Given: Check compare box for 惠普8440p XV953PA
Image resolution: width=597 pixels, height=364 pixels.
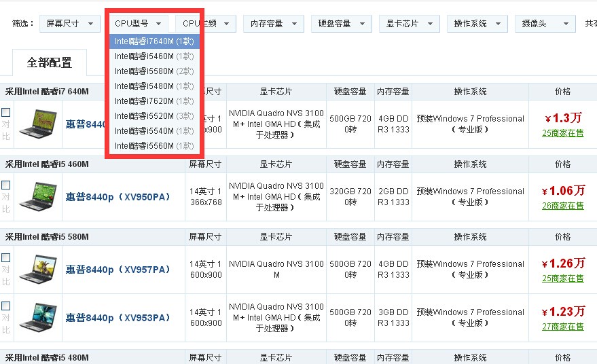Looking at the screenshot, I should click(5, 306).
